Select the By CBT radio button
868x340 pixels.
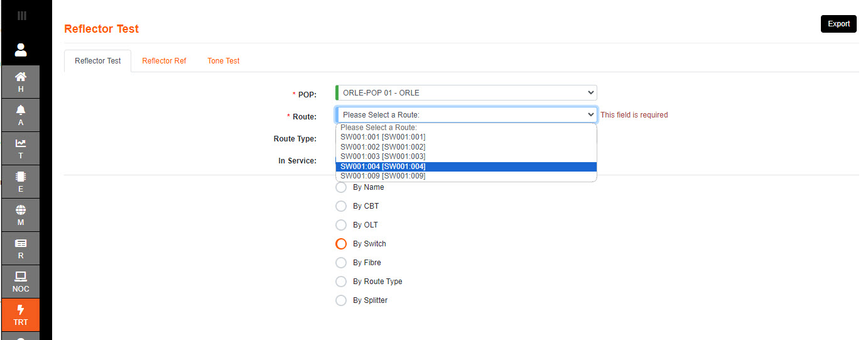coord(341,206)
